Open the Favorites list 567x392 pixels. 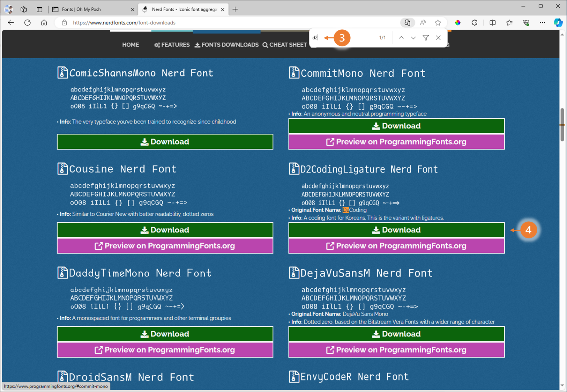pos(509,23)
